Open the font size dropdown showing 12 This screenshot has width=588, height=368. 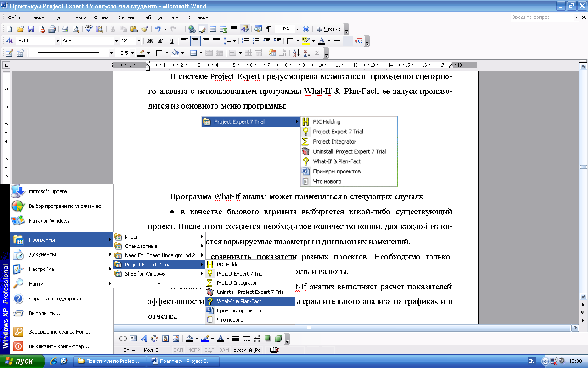(x=139, y=41)
